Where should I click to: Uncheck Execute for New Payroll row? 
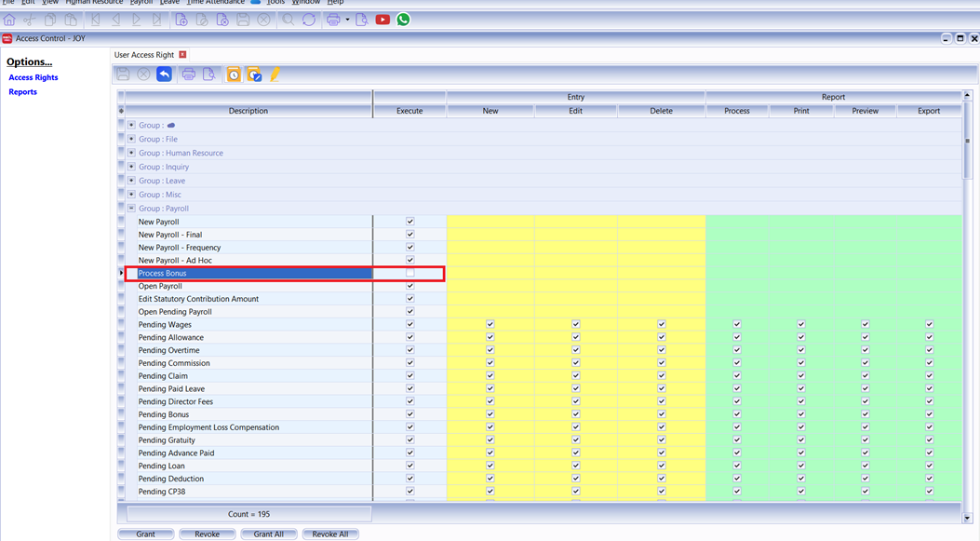click(409, 223)
